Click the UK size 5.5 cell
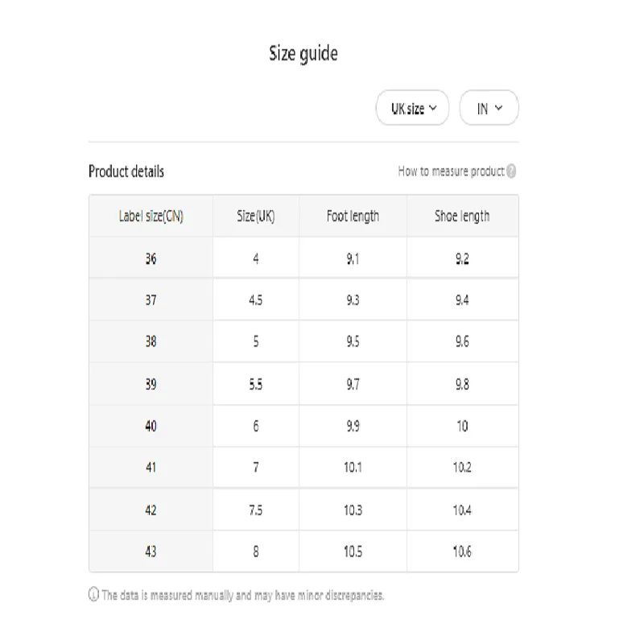This screenshot has height=644, width=644. click(256, 384)
